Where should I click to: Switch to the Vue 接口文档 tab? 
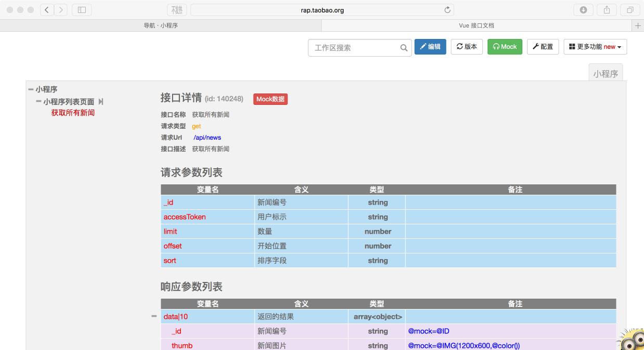coord(475,25)
